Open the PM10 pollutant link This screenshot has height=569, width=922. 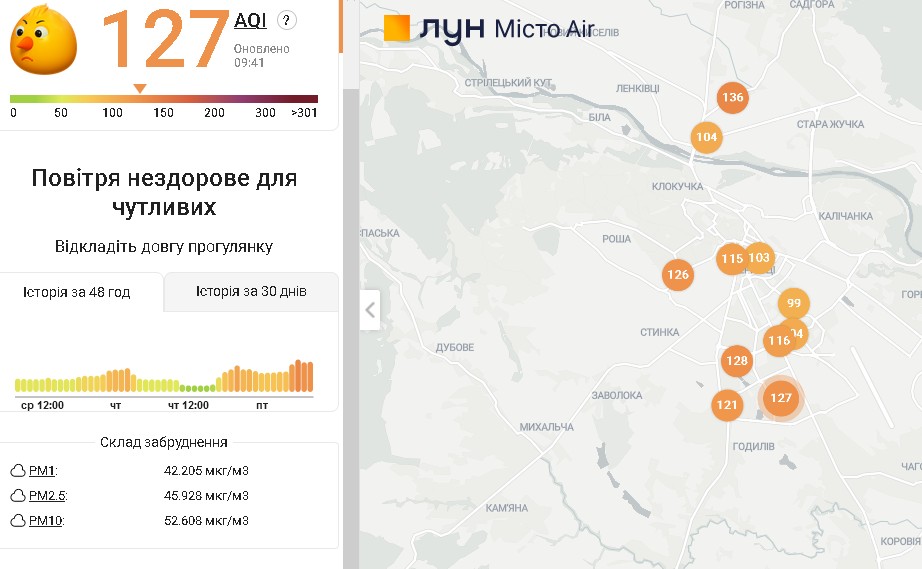click(x=45, y=520)
